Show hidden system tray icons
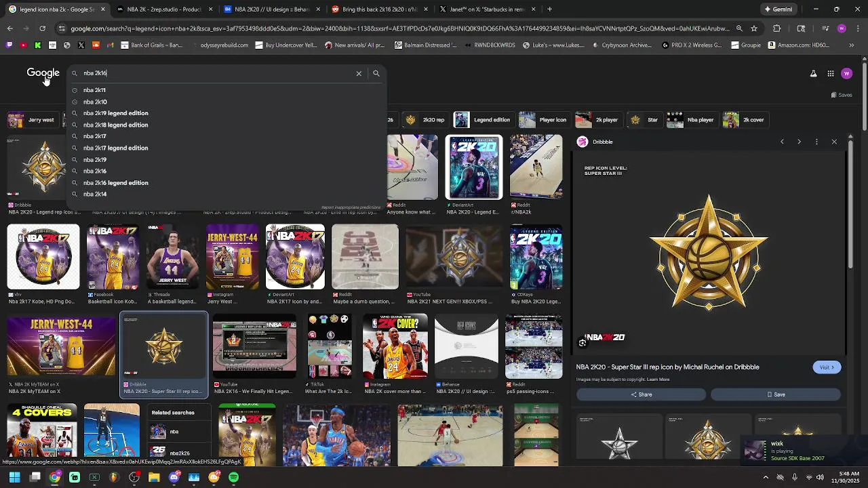Screen dimensions: 868x488 coord(766,477)
